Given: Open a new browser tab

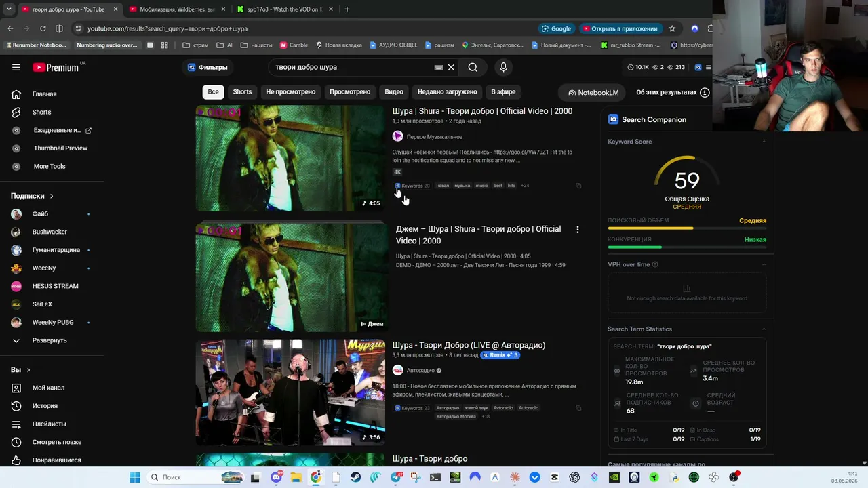Looking at the screenshot, I should [x=347, y=9].
